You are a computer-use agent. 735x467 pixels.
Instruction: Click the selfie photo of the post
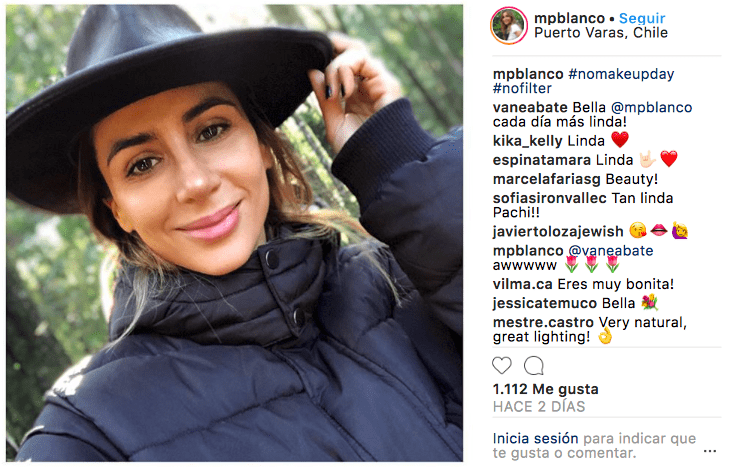pyautogui.click(x=234, y=233)
